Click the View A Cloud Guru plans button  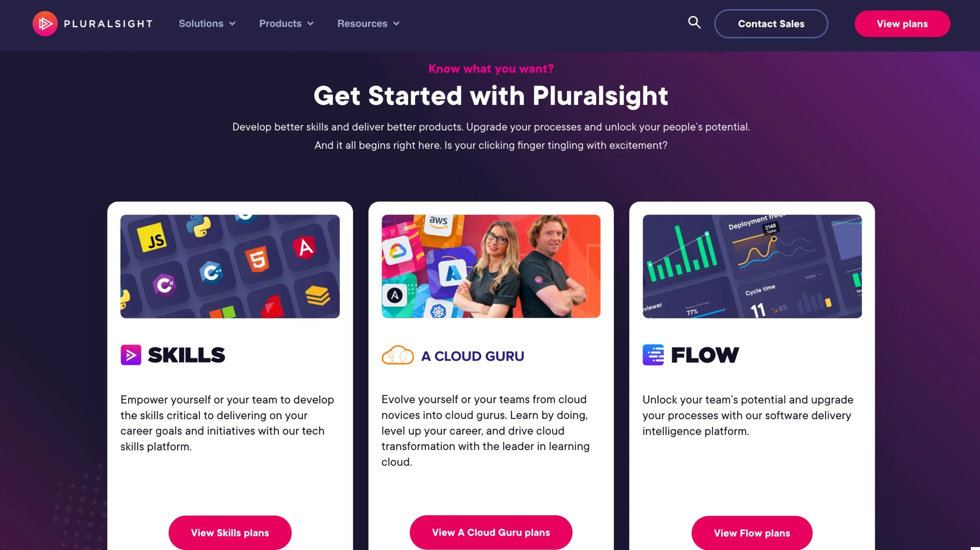click(x=491, y=532)
